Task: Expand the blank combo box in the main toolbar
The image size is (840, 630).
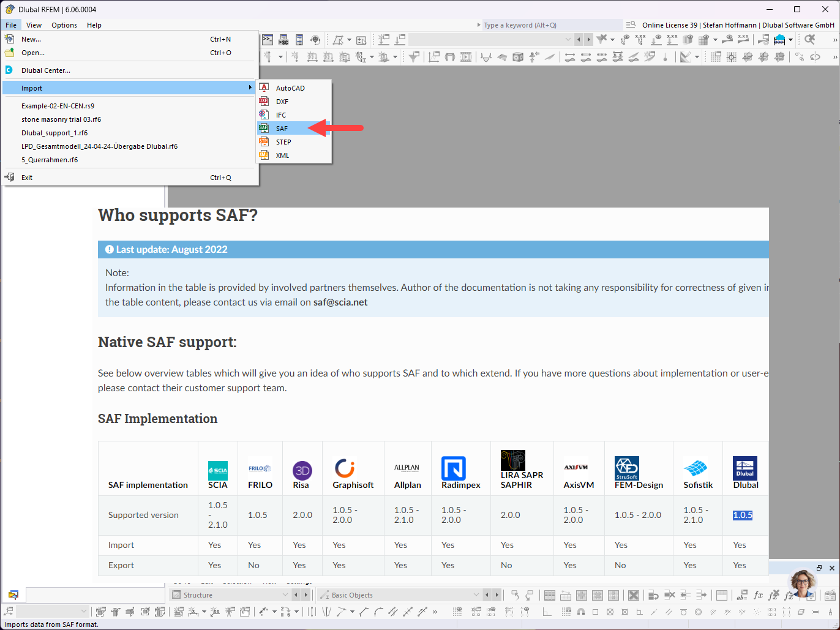Action: coord(568,39)
